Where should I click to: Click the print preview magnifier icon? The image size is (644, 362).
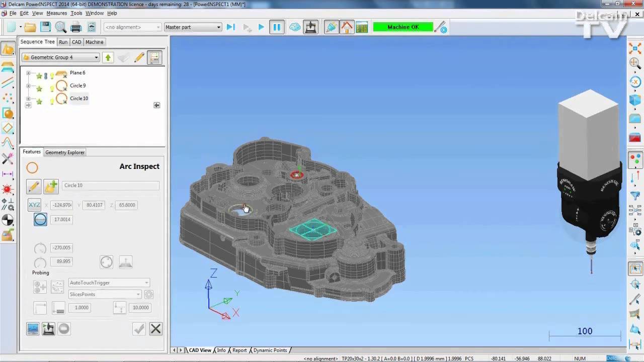[61, 27]
